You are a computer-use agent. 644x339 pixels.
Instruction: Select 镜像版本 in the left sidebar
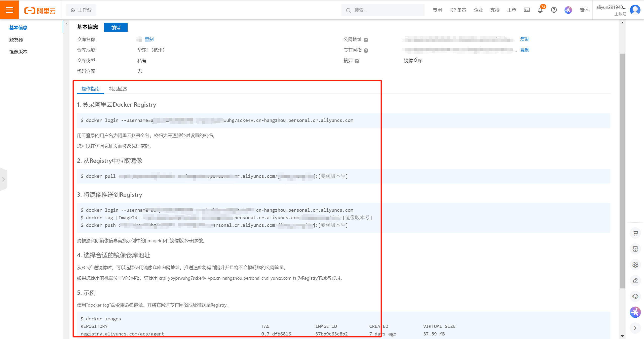tap(18, 52)
